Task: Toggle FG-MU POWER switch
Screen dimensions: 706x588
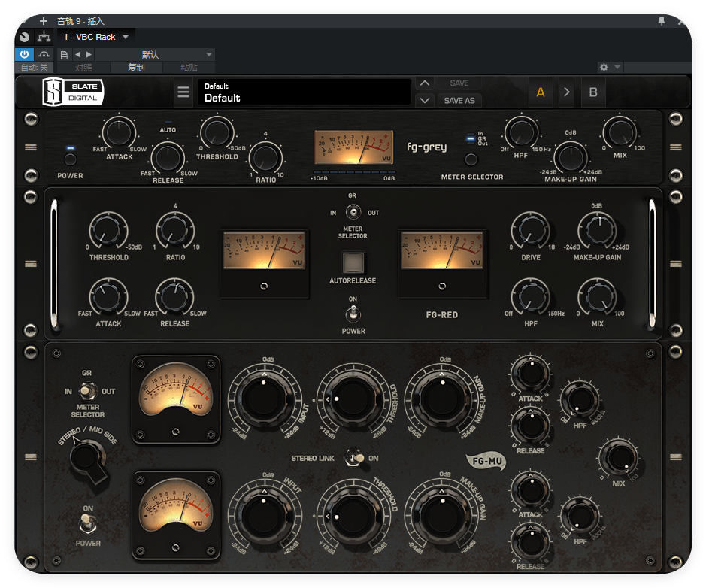Action: [88, 523]
